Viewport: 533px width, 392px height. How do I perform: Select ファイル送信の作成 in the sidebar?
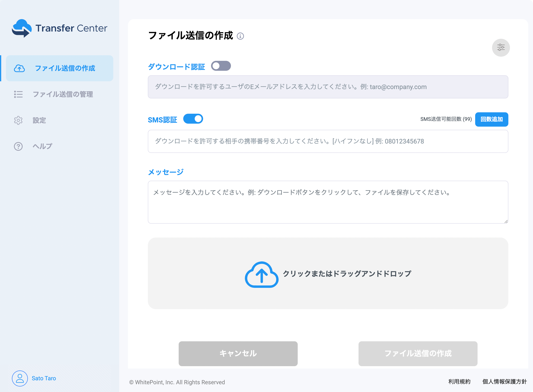point(65,68)
